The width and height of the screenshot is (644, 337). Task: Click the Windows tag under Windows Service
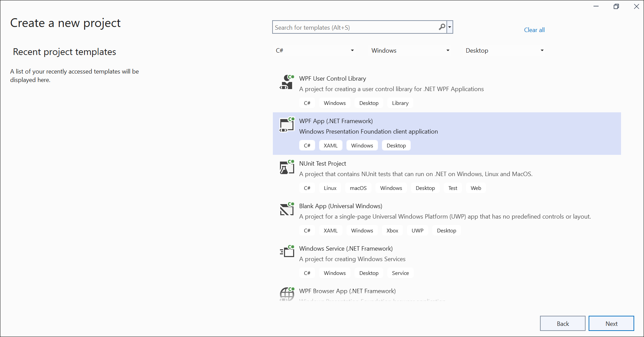[335, 273]
